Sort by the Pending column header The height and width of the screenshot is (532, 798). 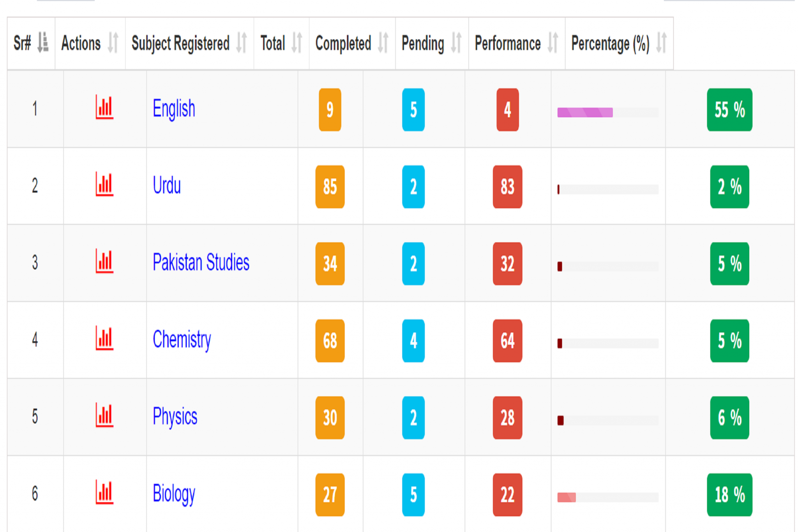coord(456,42)
